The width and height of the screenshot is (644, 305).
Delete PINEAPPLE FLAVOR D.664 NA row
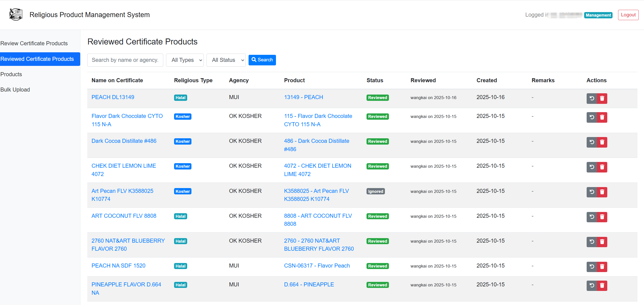(602, 286)
